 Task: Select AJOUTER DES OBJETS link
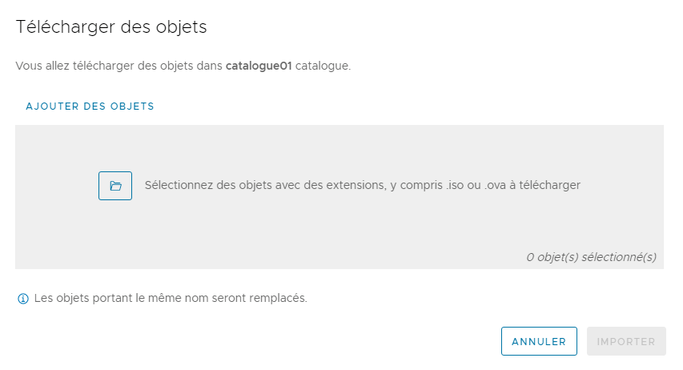click(x=90, y=106)
